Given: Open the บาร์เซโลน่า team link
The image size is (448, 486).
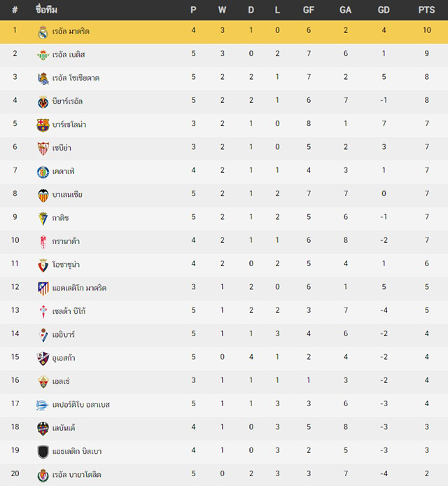Looking at the screenshot, I should point(69,125).
